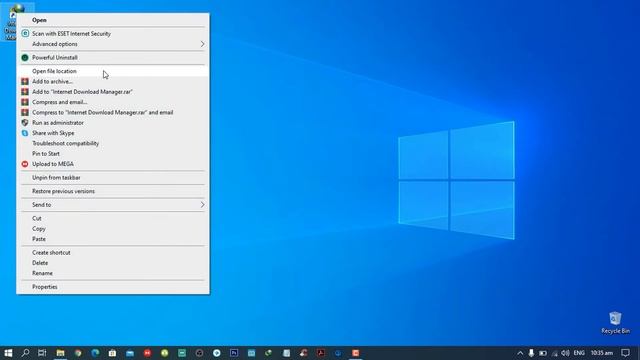640x360 pixels.
Task: Click WinRAR icon beside Compress and email
Action: tap(25, 102)
